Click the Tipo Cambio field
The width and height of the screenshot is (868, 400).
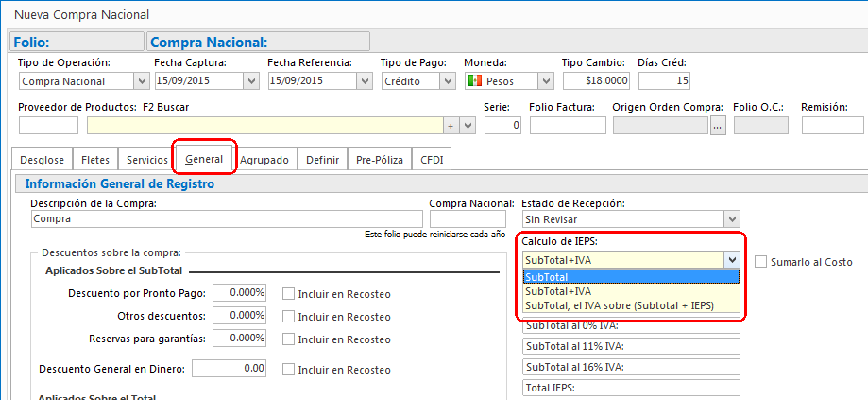(x=596, y=81)
